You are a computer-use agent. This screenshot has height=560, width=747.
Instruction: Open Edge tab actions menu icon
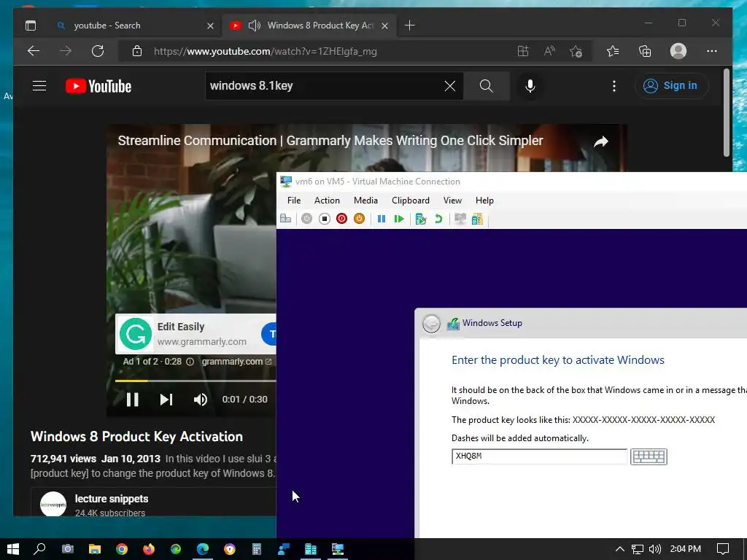coord(31,26)
